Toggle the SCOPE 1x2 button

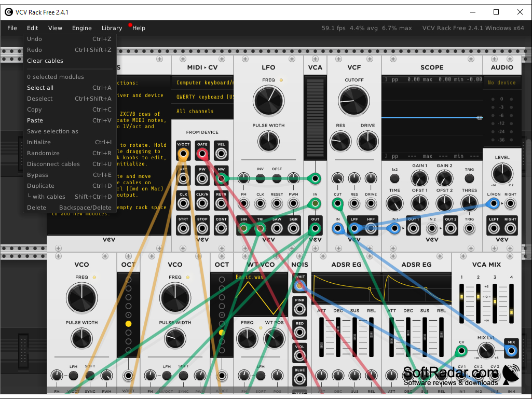[x=394, y=178]
